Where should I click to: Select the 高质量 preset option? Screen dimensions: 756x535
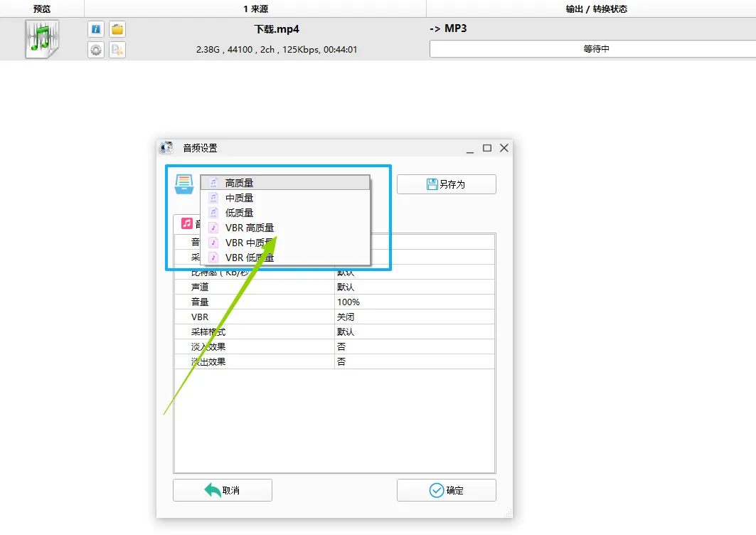[x=285, y=183]
